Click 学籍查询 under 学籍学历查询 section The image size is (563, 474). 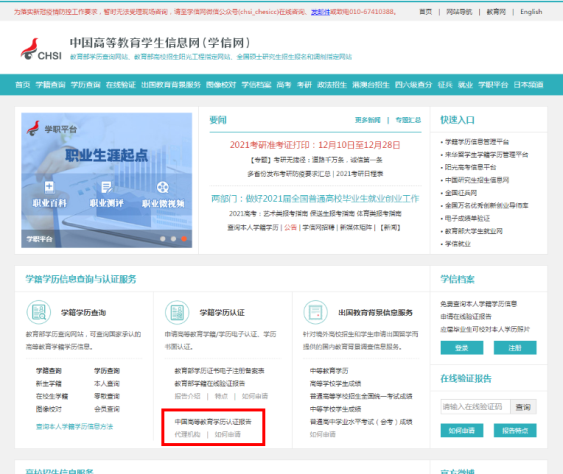(x=48, y=371)
